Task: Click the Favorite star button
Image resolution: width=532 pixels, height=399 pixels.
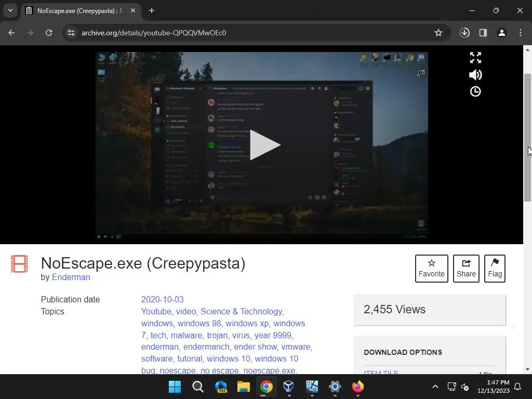Action: pos(432,269)
